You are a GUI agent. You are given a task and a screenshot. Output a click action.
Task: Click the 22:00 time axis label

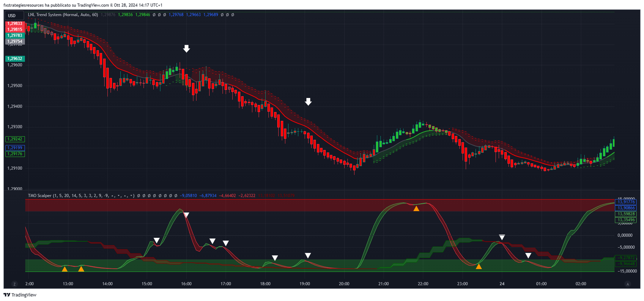(x=423, y=284)
